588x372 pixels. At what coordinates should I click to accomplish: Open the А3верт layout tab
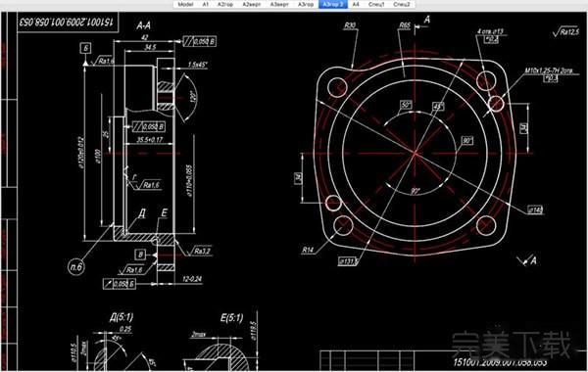[x=279, y=4]
